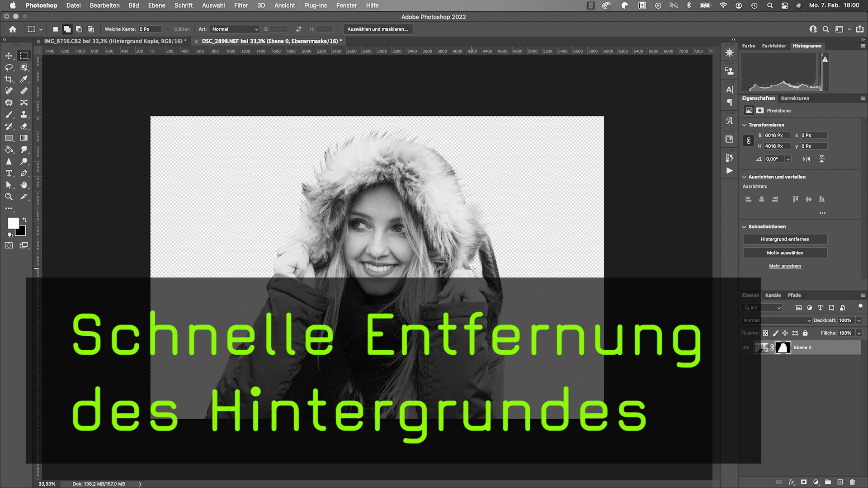Enable the Glätten checkbox in the options bar

pos(168,29)
